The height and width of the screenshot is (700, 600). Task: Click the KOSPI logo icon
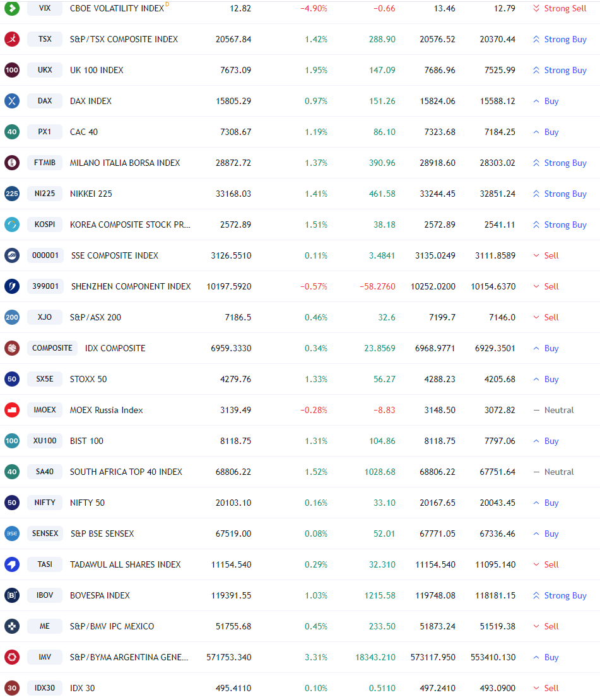coord(12,225)
